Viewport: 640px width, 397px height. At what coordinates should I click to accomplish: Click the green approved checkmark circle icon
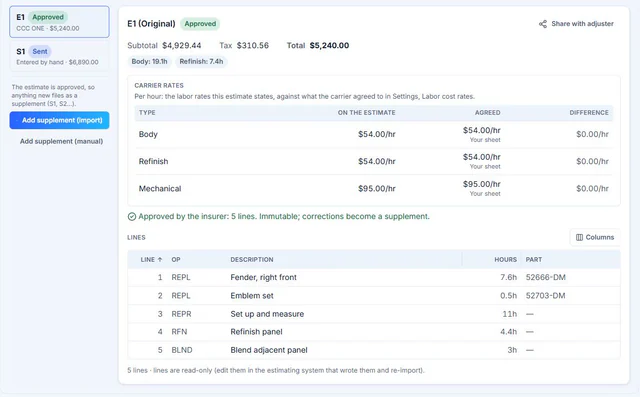[x=132, y=217]
